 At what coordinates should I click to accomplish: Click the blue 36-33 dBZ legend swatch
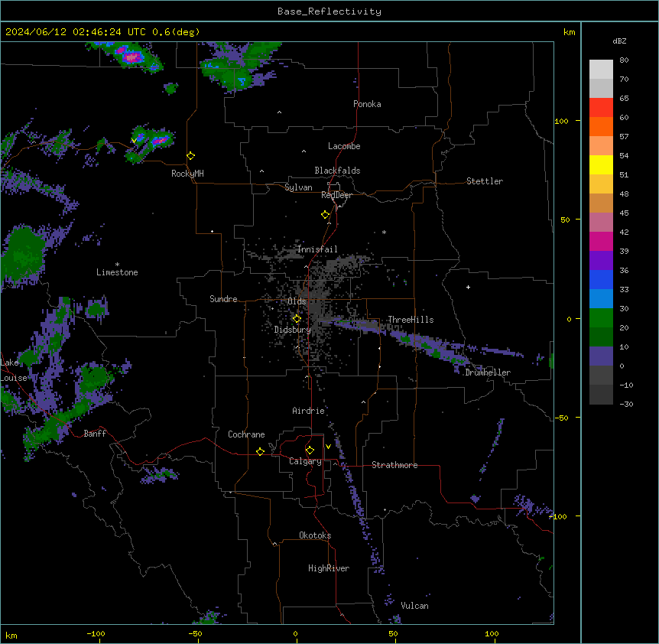tap(601, 279)
